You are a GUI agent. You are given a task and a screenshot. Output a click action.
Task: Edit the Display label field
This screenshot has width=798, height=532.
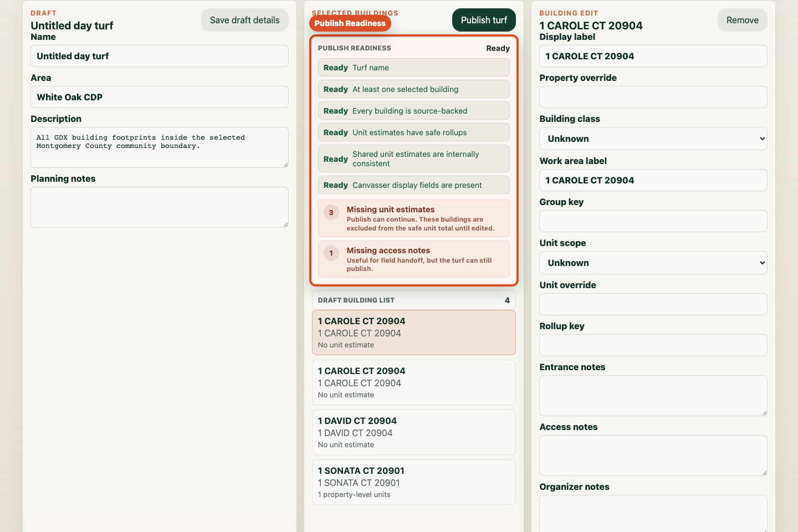point(653,56)
